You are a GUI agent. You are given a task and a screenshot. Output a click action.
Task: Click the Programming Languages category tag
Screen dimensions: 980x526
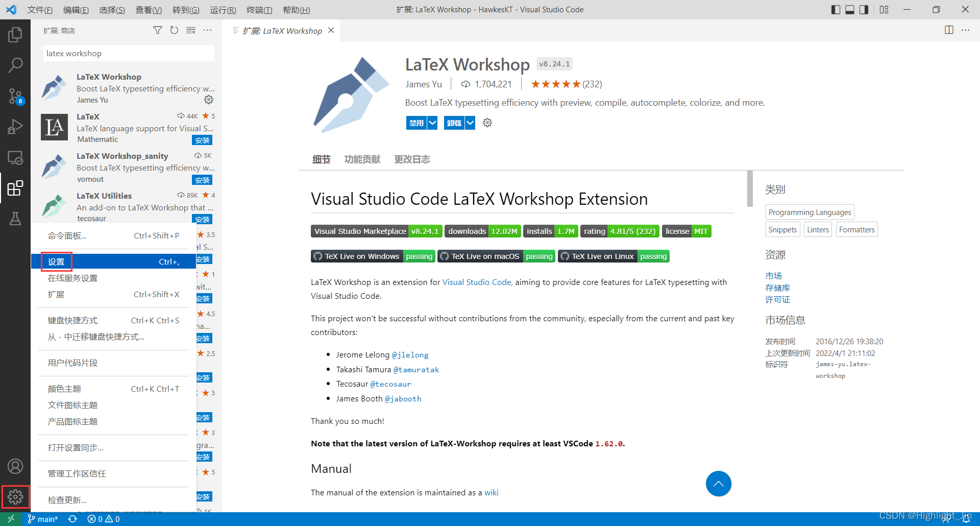coord(810,212)
